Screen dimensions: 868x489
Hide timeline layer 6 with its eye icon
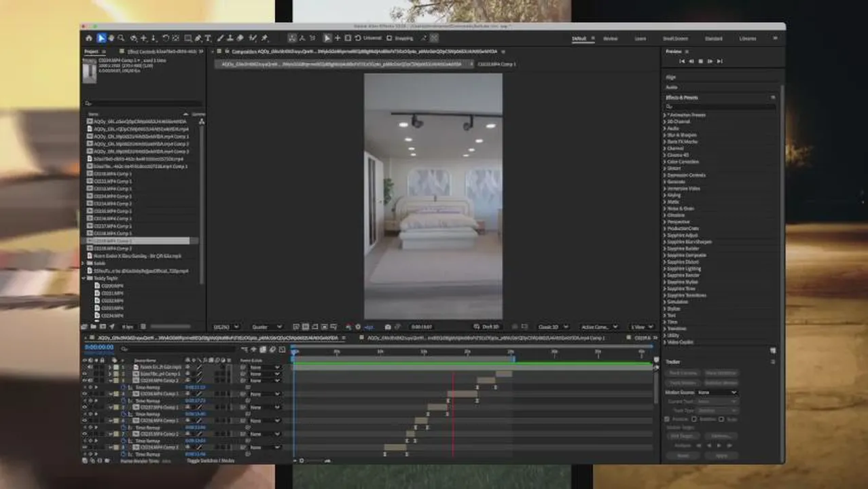(85, 420)
